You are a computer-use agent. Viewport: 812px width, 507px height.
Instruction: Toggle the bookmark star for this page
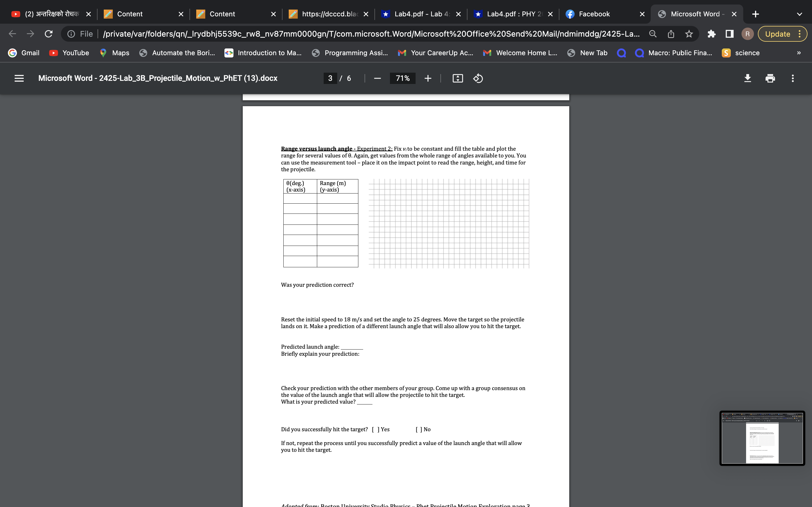click(x=689, y=34)
